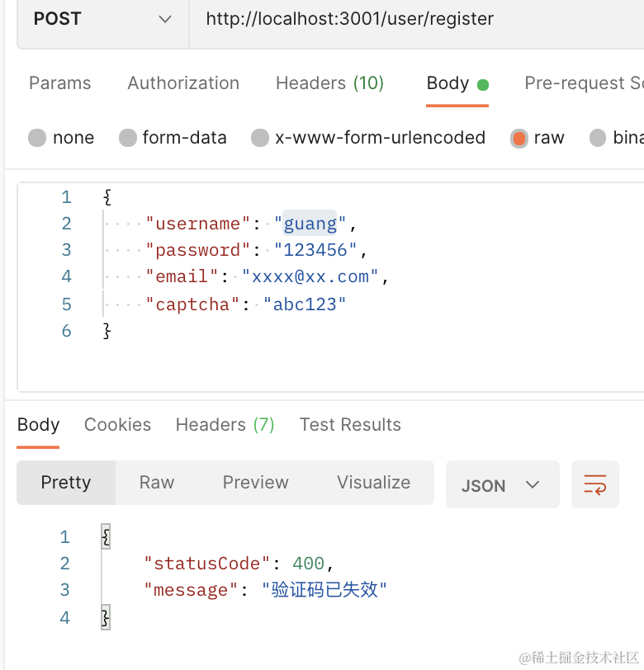Choose the x-www-form-urlencoded radio option

tap(260, 138)
